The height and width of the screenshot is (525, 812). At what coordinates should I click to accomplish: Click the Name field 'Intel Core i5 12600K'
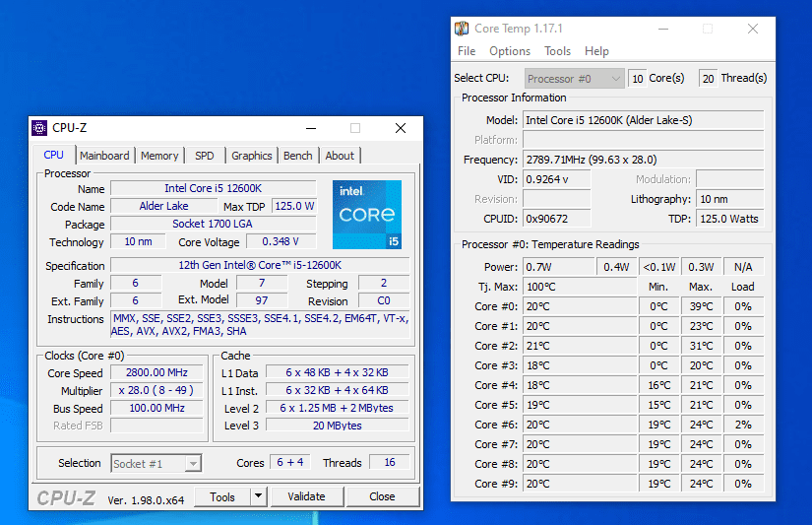click(x=214, y=188)
